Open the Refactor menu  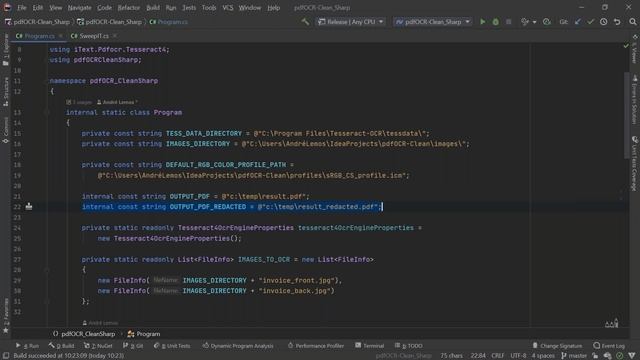(x=129, y=7)
